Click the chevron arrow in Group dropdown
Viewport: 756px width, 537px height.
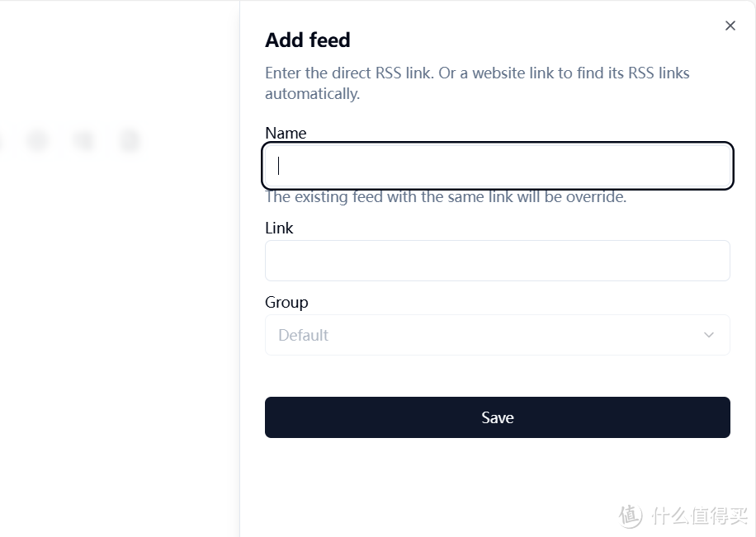point(708,335)
